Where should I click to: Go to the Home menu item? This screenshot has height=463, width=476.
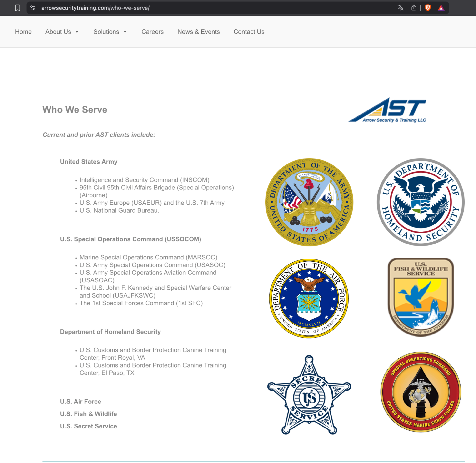[23, 32]
